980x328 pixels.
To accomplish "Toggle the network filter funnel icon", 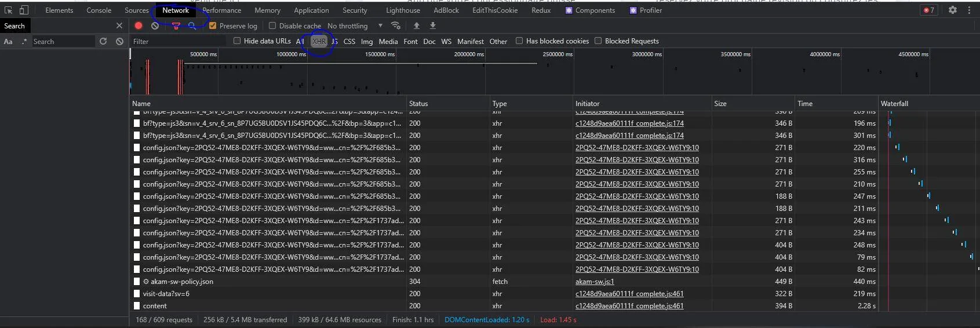I will coord(176,26).
